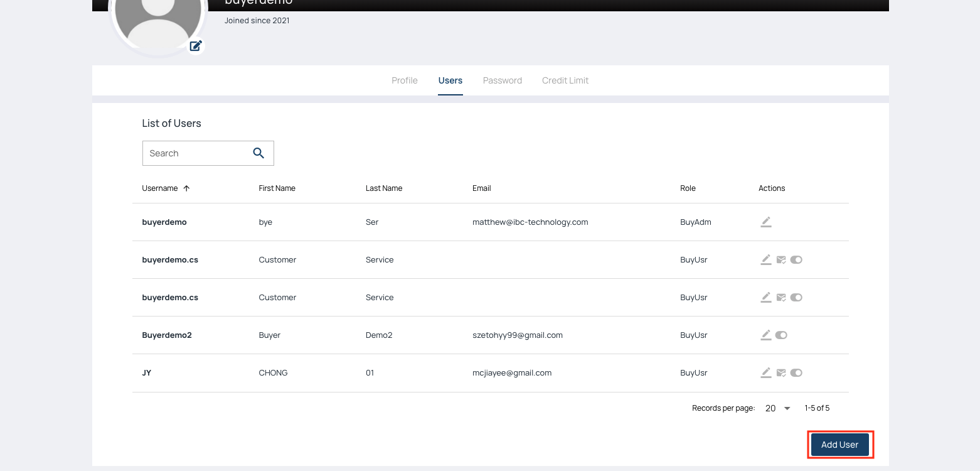The image size is (980, 471).
Task: Toggle status switch in the lower buyerdemo.cs row
Action: point(796,298)
